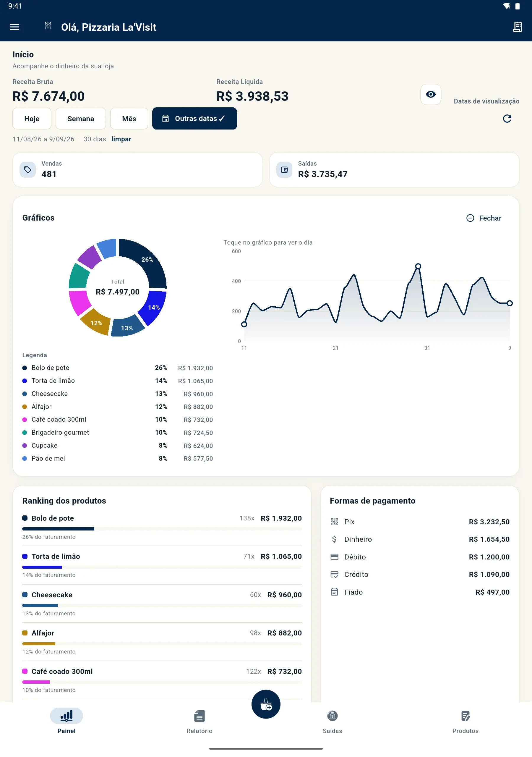This screenshot has height=757, width=532.
Task: Open the hamburger navigation menu
Action: click(14, 27)
